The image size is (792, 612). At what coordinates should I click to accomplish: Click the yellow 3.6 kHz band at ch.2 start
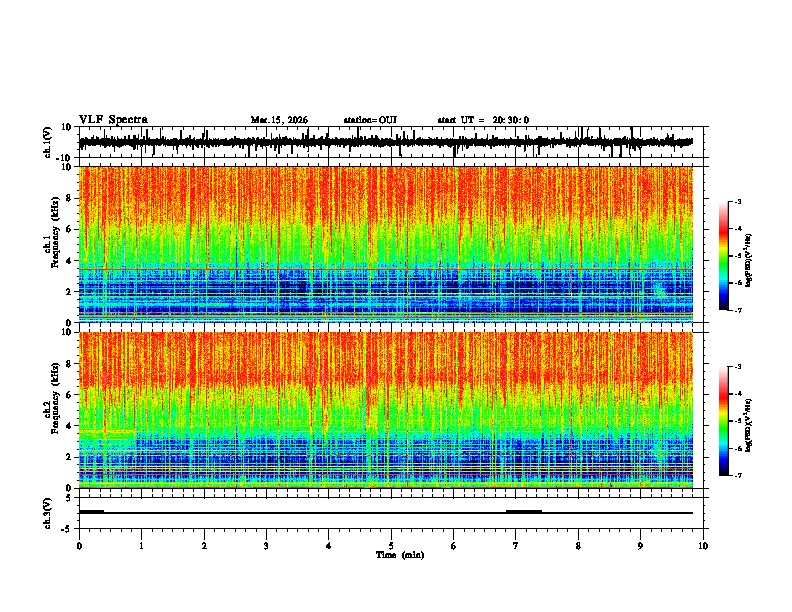point(107,431)
